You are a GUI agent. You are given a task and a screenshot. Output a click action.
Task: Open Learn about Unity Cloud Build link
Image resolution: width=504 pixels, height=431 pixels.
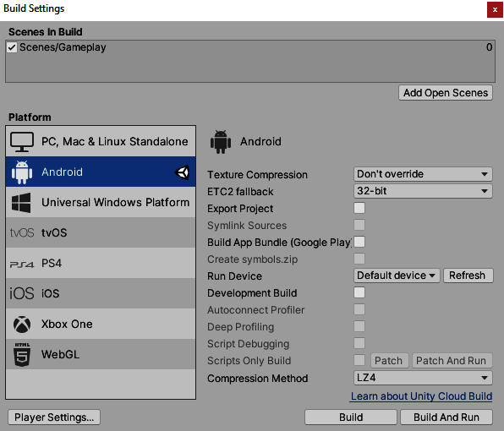(421, 396)
